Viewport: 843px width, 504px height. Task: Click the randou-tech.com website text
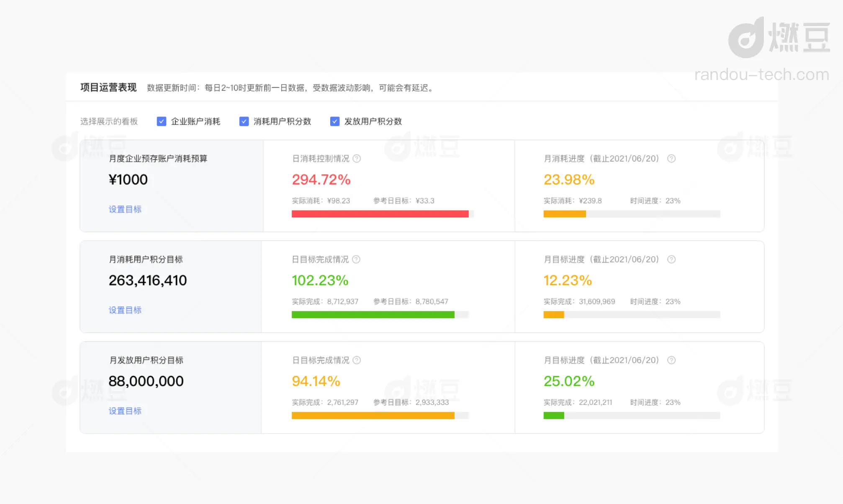(761, 75)
